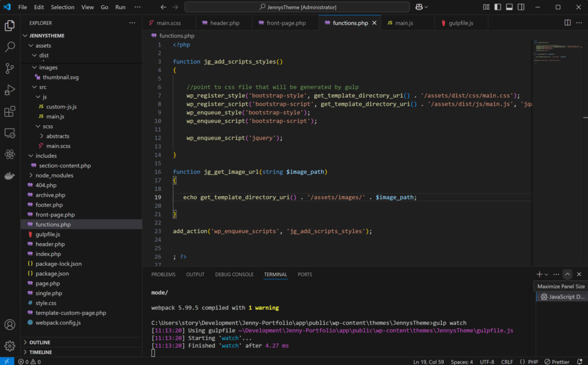Image resolution: width=588 pixels, height=365 pixels.
Task: Open the Copilot dropdown chevron
Action: click(427, 7)
